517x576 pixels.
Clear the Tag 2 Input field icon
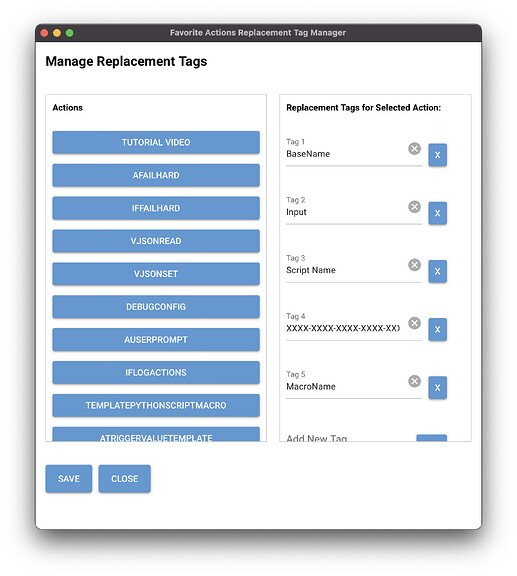[x=414, y=207]
